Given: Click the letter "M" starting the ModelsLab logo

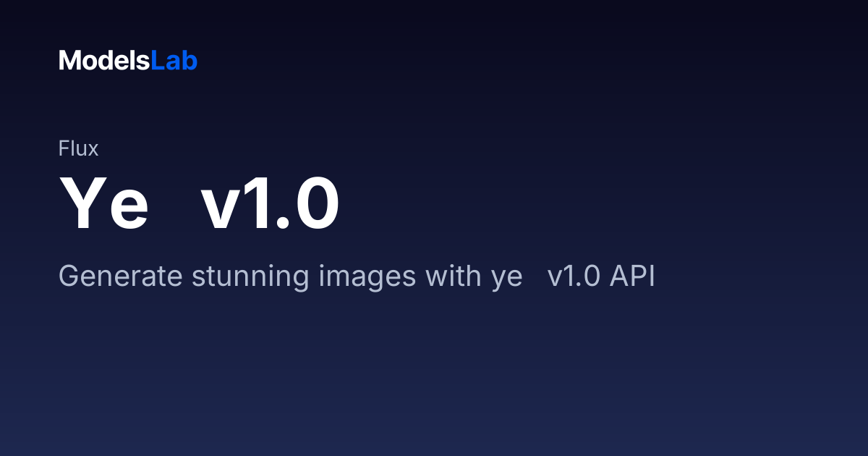Looking at the screenshot, I should (x=69, y=61).
